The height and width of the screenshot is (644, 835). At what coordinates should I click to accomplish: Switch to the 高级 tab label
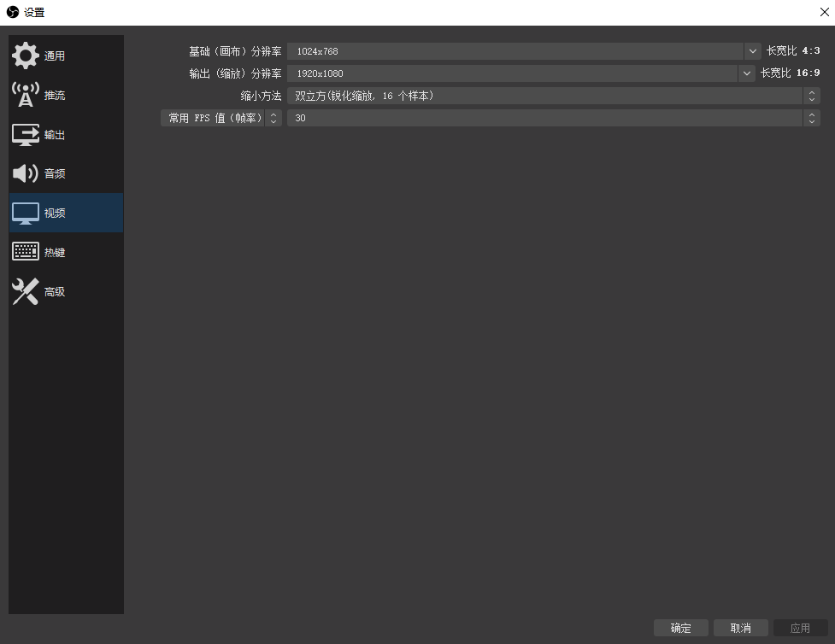[55, 291]
